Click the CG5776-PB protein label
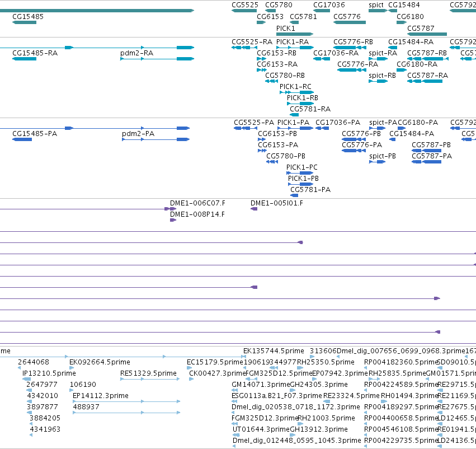Screen dimensions: 476x449 click(x=361, y=134)
